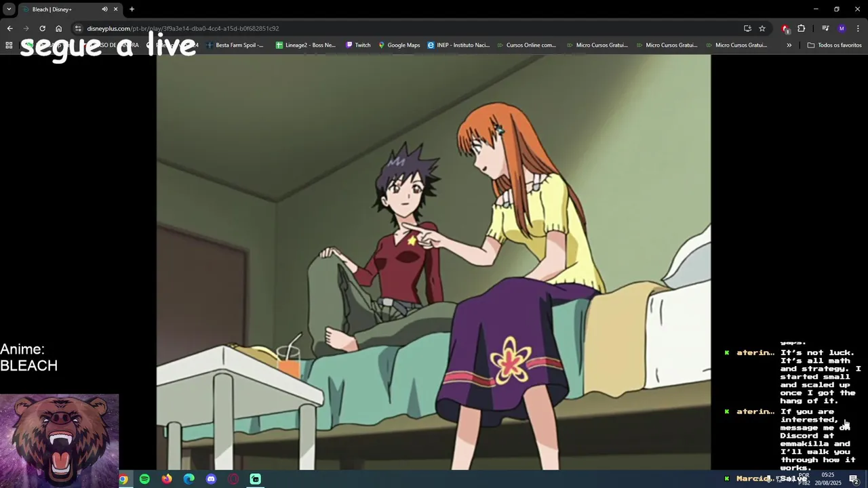The height and width of the screenshot is (488, 868).
Task: Open the Apps grid in bookmarks bar
Action: 9,45
